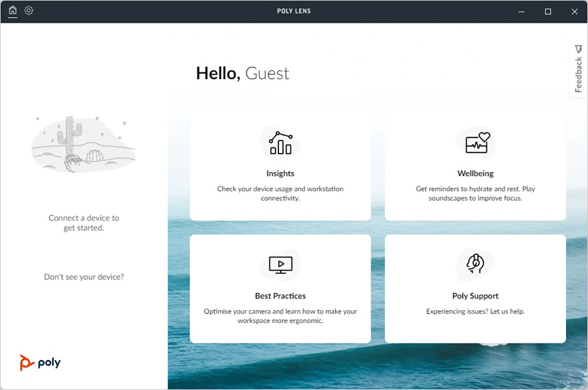Open the Settings gear icon

[x=29, y=10]
